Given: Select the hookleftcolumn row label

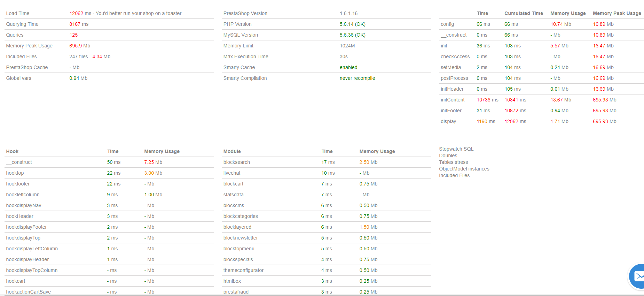Looking at the screenshot, I should pos(23,195).
